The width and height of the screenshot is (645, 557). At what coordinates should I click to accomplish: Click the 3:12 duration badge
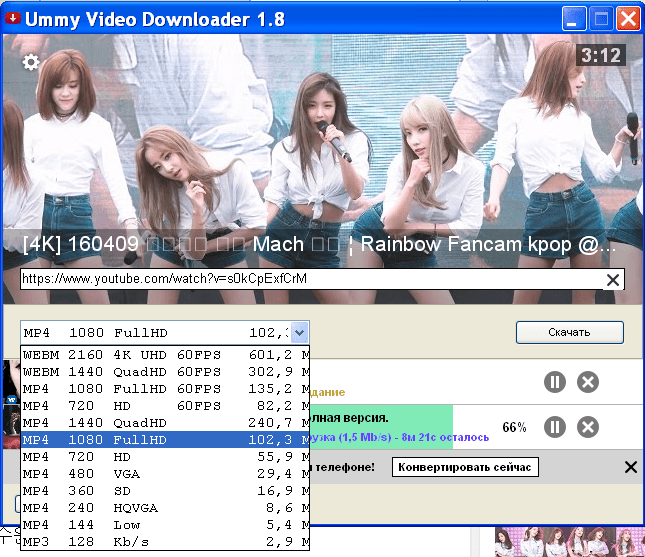pos(601,55)
